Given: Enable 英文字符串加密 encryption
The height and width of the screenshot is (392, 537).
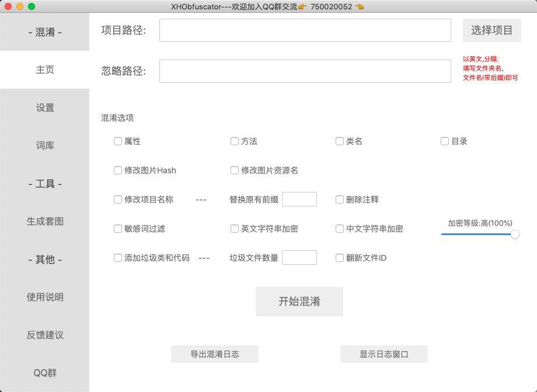Looking at the screenshot, I should (234, 228).
